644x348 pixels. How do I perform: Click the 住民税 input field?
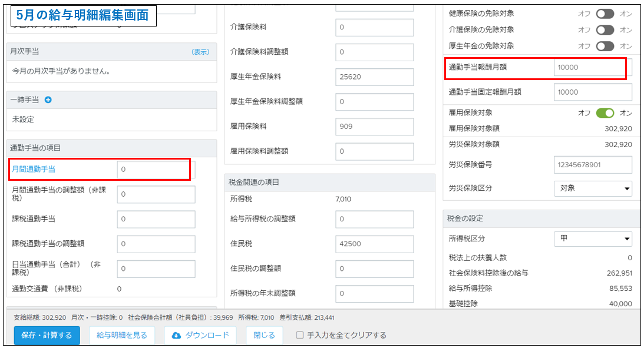374,244
